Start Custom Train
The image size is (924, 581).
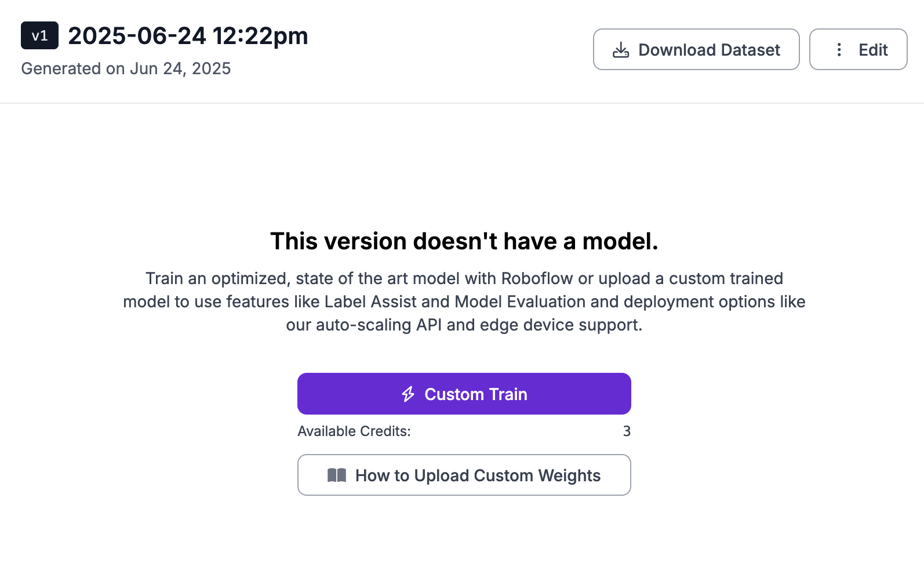point(464,394)
